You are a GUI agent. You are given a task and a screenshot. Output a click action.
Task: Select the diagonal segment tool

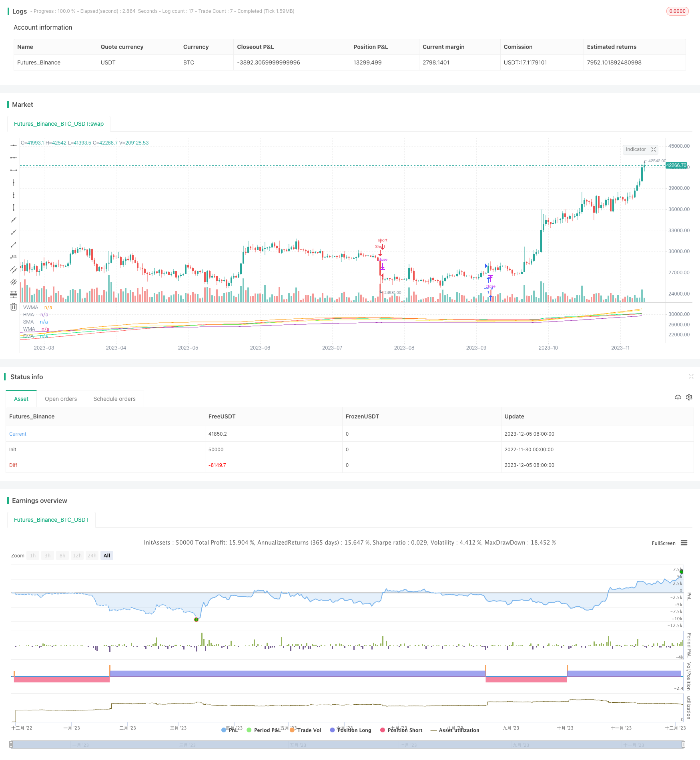pyautogui.click(x=14, y=245)
